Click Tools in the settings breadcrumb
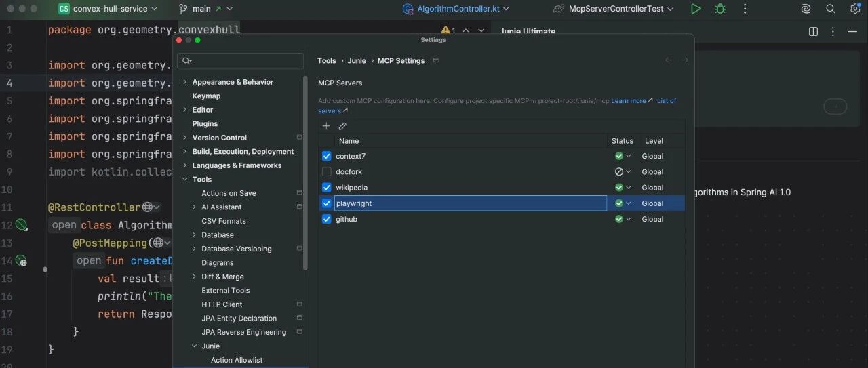Screen dimensions: 868x368 327,60
